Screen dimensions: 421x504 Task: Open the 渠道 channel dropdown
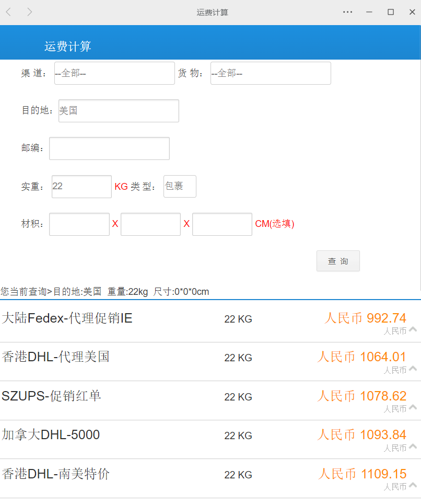tap(114, 73)
